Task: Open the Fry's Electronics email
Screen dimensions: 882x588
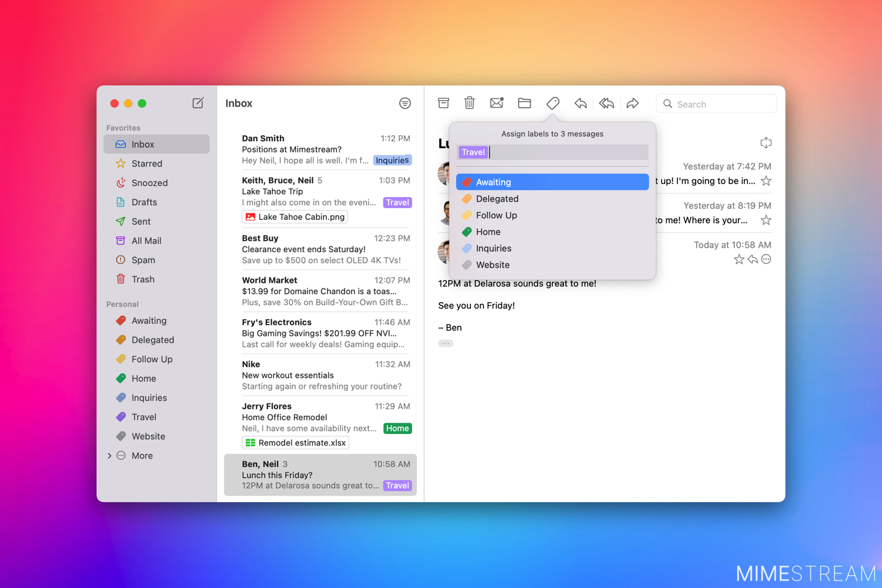Action: click(320, 333)
